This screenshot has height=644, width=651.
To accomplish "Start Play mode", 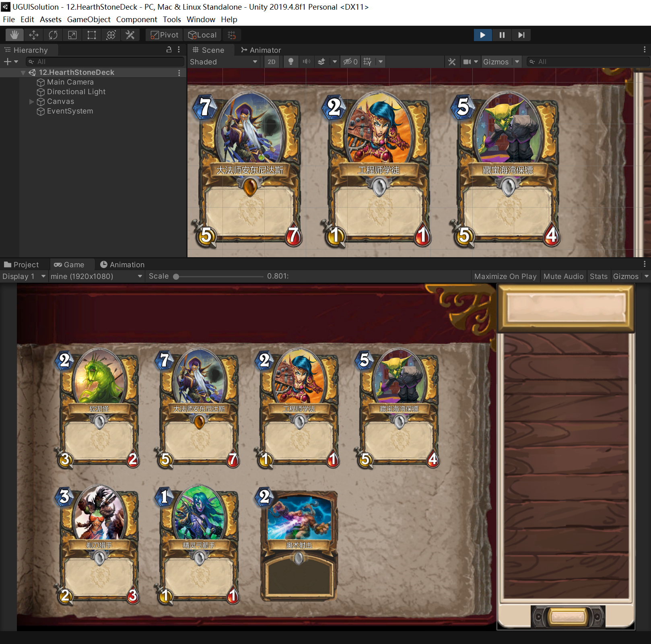I will (x=483, y=35).
